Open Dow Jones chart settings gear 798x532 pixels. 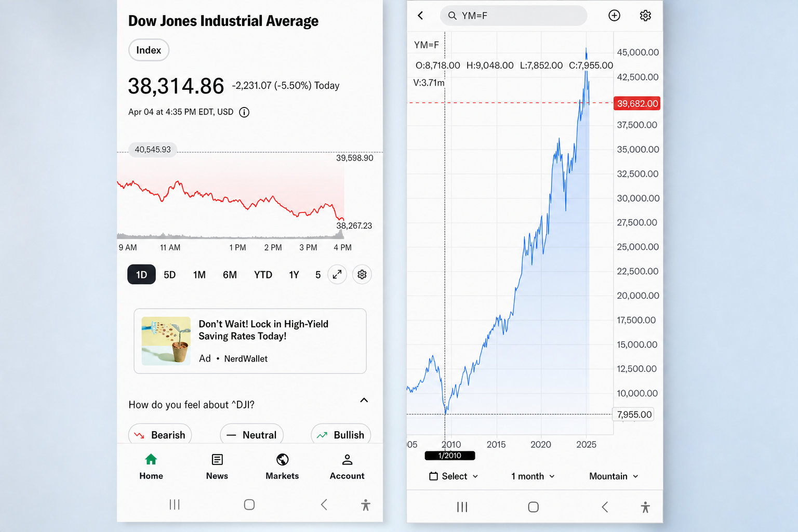tap(362, 274)
